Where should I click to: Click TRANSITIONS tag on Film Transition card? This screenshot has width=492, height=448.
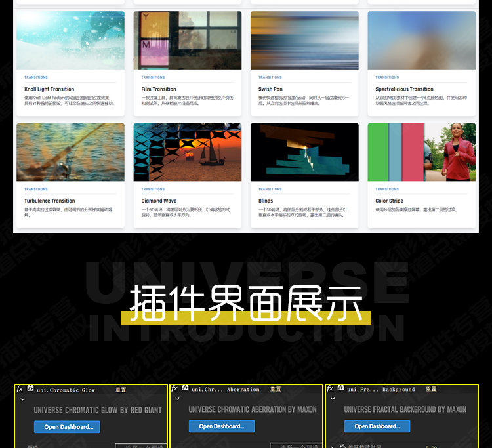pyautogui.click(x=153, y=77)
